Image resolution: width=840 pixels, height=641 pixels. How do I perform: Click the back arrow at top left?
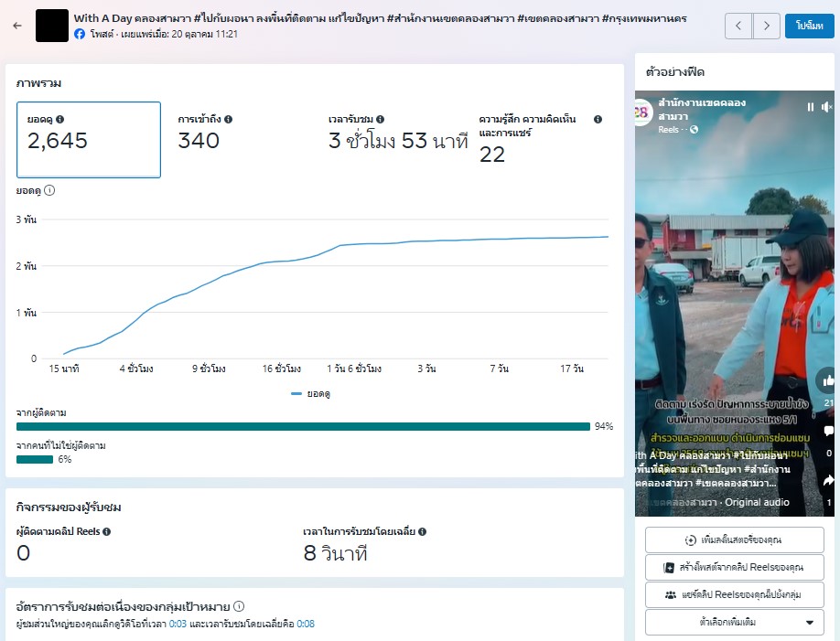click(x=17, y=26)
